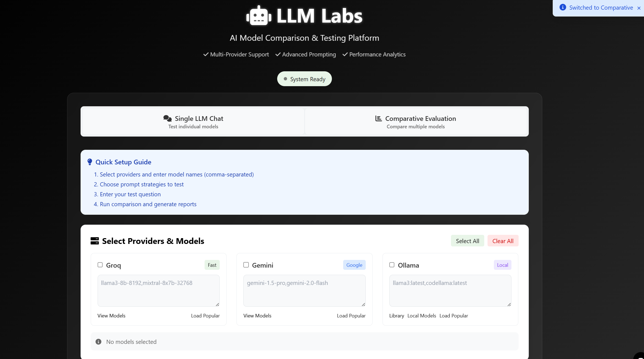Close the Switched to Comparative notification
Viewport: 644px width, 359px height.
tap(639, 8)
